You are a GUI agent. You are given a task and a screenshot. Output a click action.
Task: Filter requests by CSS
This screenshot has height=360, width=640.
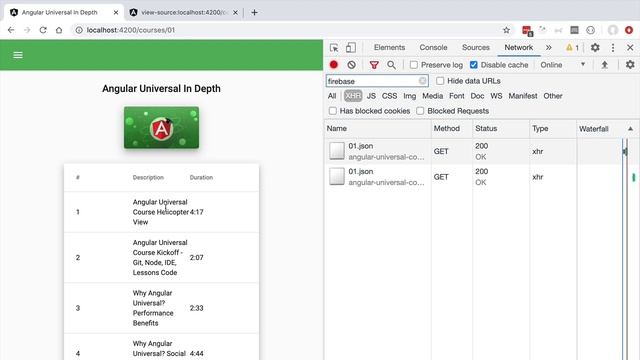coord(389,96)
